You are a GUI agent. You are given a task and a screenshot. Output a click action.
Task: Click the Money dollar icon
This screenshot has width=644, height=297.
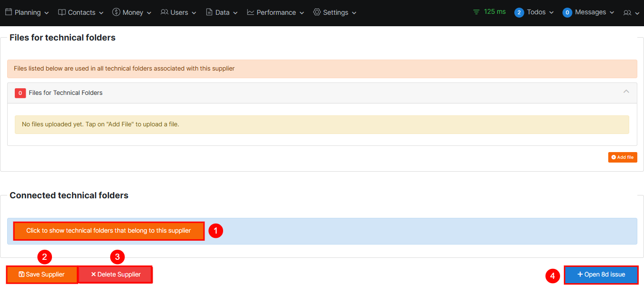pyautogui.click(x=116, y=12)
